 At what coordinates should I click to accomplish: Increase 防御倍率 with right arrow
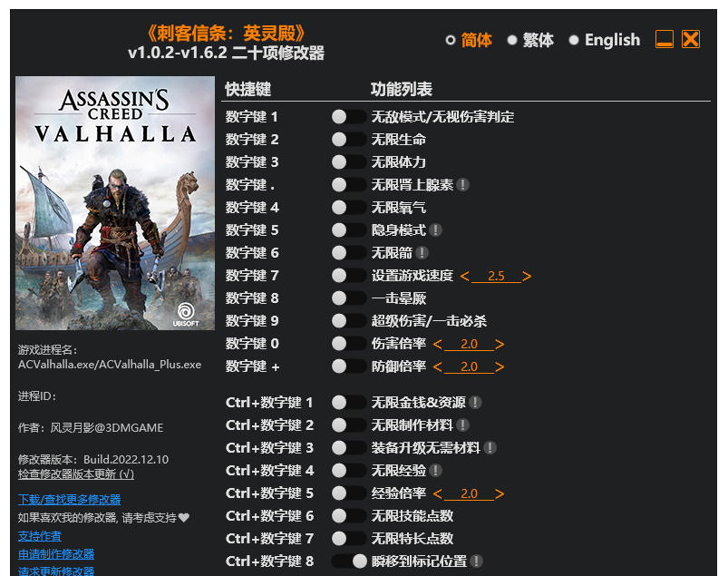(x=500, y=367)
